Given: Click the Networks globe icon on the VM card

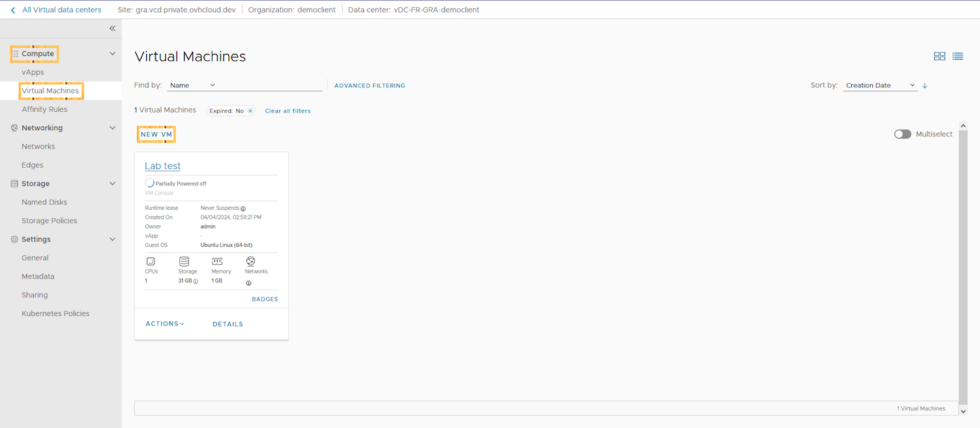Looking at the screenshot, I should (x=249, y=259).
